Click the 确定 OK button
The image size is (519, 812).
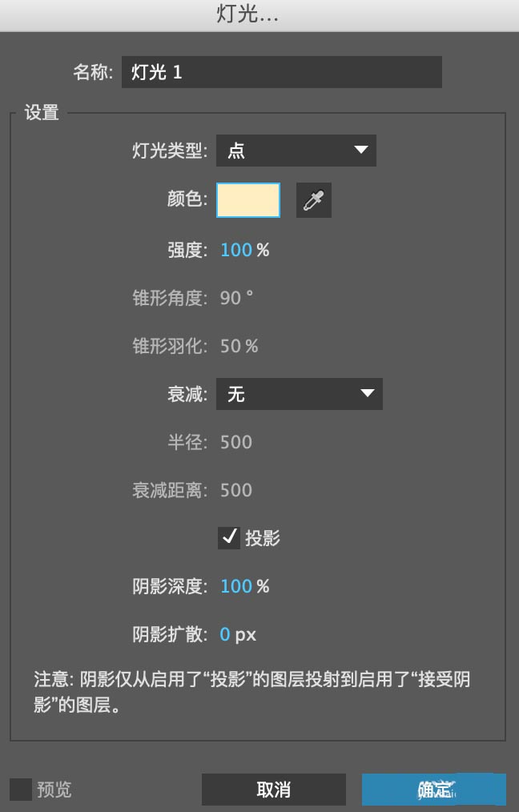433,789
